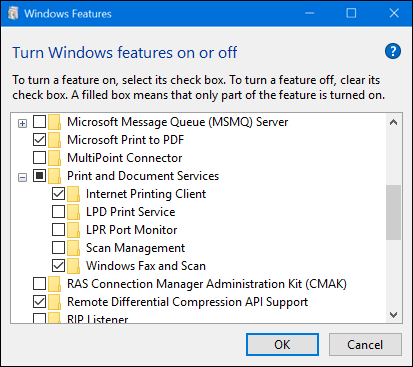This screenshot has width=413, height=367.
Task: Toggle the Print and Document Services checkbox
Action: [x=39, y=176]
